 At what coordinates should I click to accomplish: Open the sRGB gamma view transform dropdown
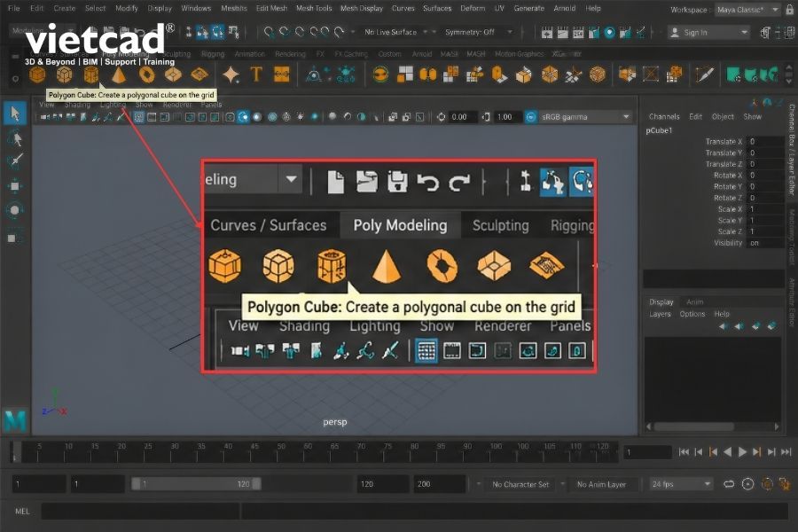[x=585, y=117]
